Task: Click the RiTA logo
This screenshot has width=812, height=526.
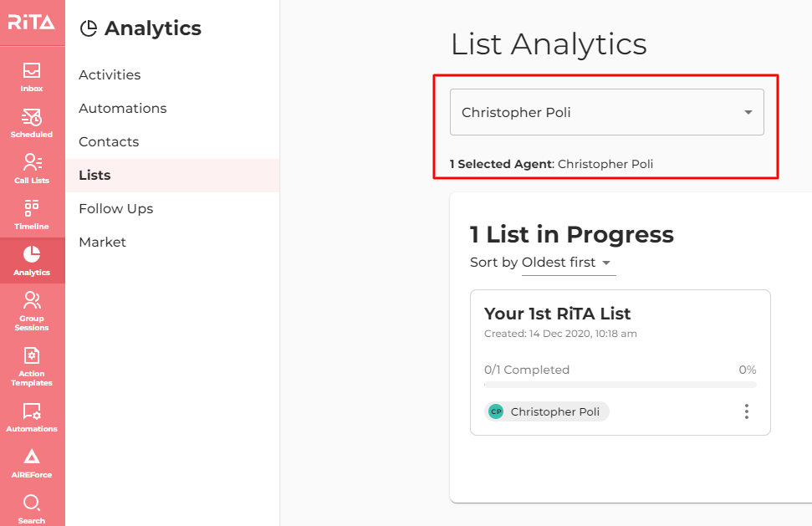Action: [x=32, y=23]
